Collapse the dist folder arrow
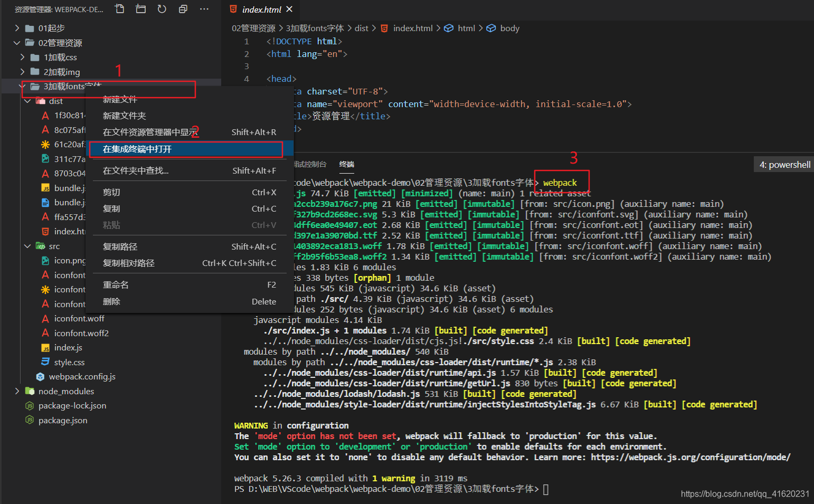The width and height of the screenshot is (814, 504). (x=27, y=101)
